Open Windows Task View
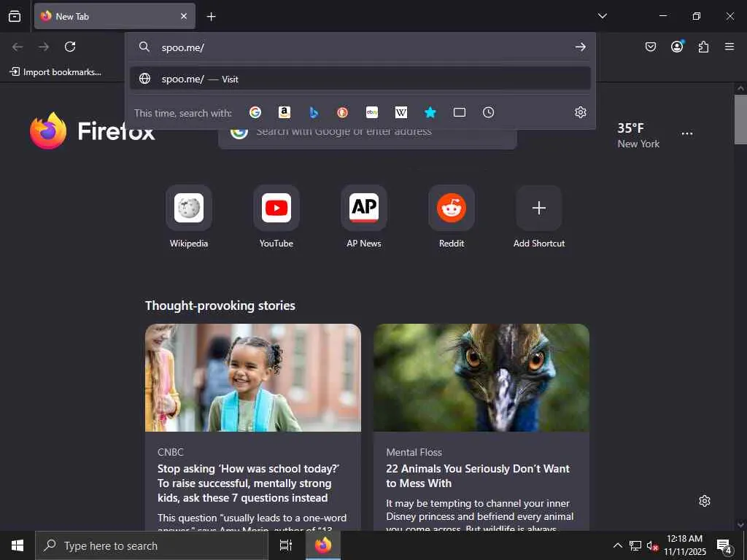Image resolution: width=747 pixels, height=560 pixels. 286,545
